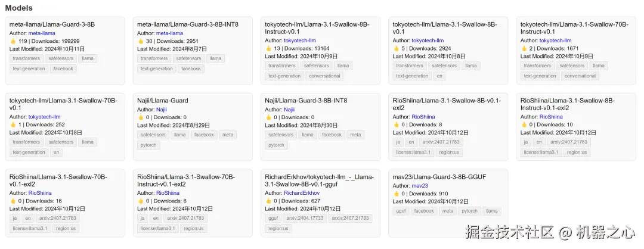The image size is (644, 249).
Task: Click 'en' tag on tokyotech Swallow-8B-v0.1 card
Action: (439, 76)
